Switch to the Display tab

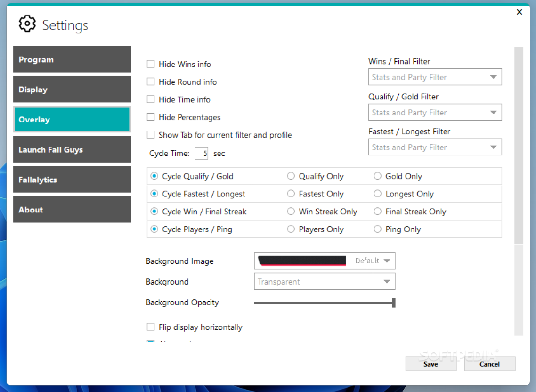tap(72, 89)
